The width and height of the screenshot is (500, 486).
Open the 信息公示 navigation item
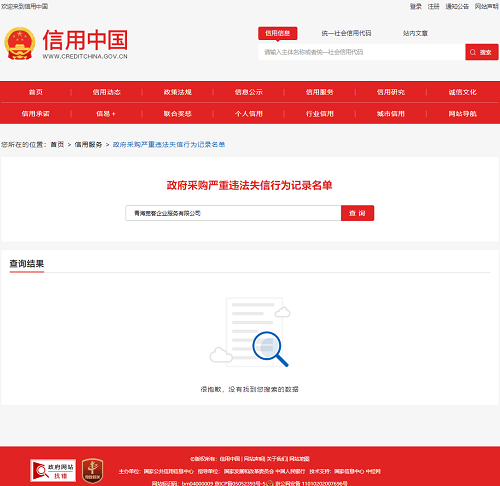coord(249,92)
